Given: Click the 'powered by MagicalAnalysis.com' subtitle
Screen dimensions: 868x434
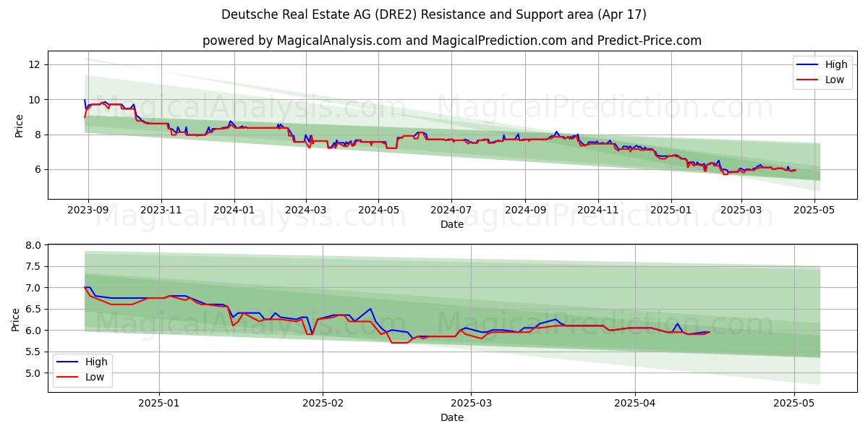Looking at the screenshot, I should (452, 41).
